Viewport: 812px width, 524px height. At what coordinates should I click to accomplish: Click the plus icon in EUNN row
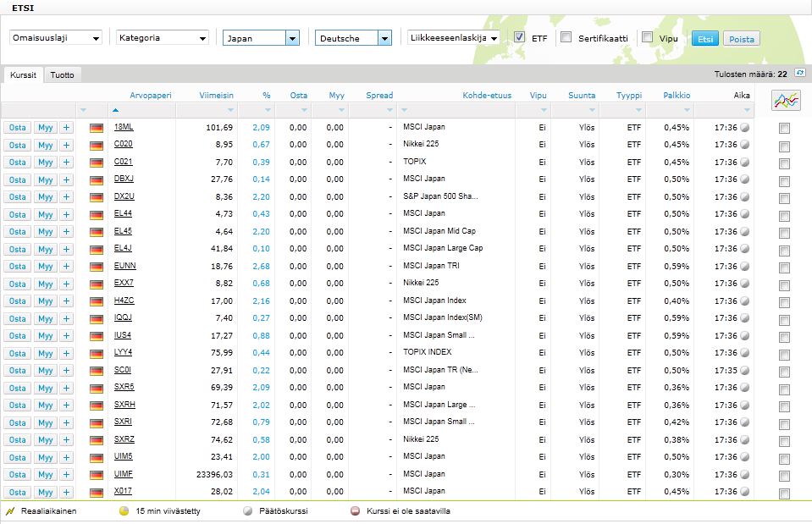tap(66, 267)
